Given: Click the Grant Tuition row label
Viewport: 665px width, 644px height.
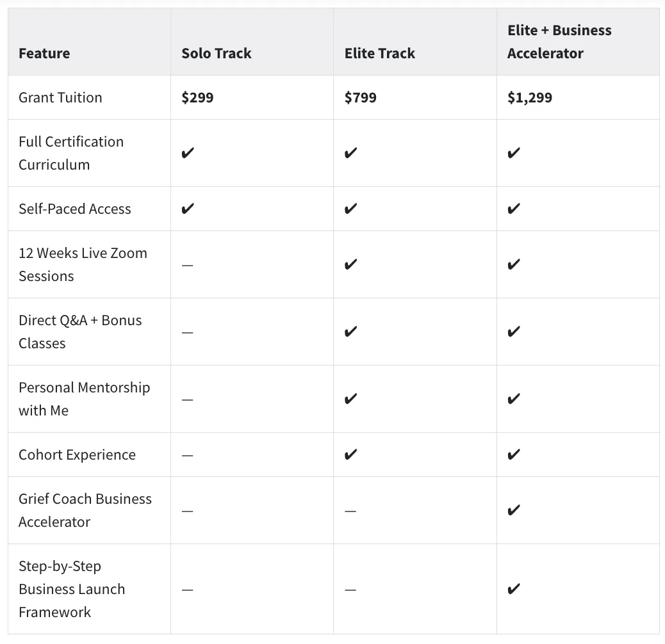Looking at the screenshot, I should click(60, 97).
